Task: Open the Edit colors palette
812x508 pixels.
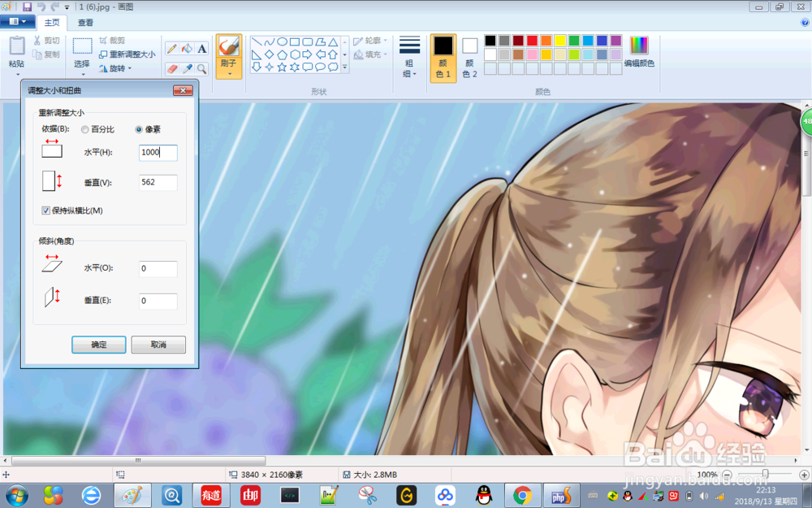Action: pyautogui.click(x=639, y=52)
